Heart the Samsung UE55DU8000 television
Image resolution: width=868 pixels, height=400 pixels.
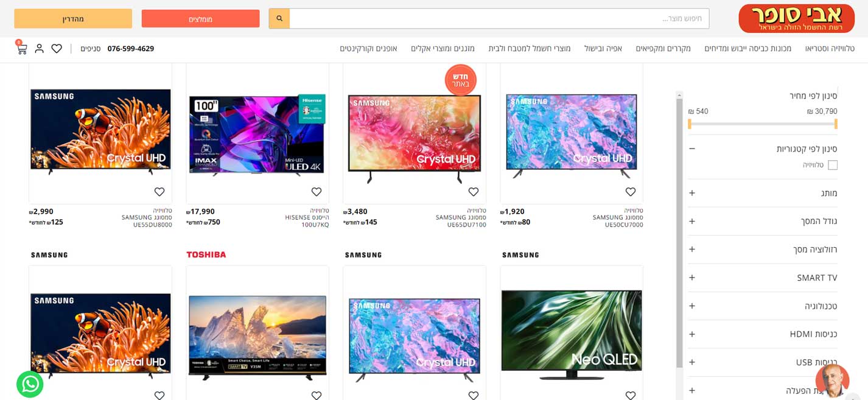pyautogui.click(x=159, y=192)
